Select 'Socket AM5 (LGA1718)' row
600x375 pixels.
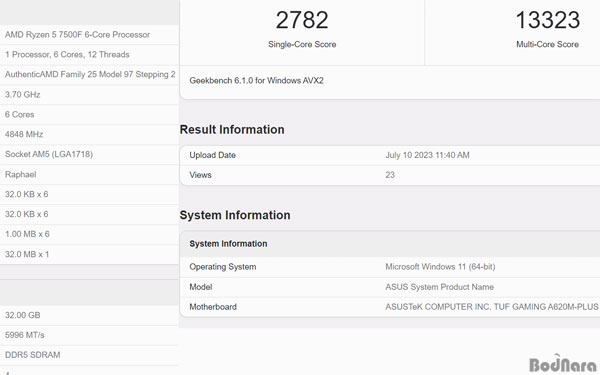tap(89, 154)
